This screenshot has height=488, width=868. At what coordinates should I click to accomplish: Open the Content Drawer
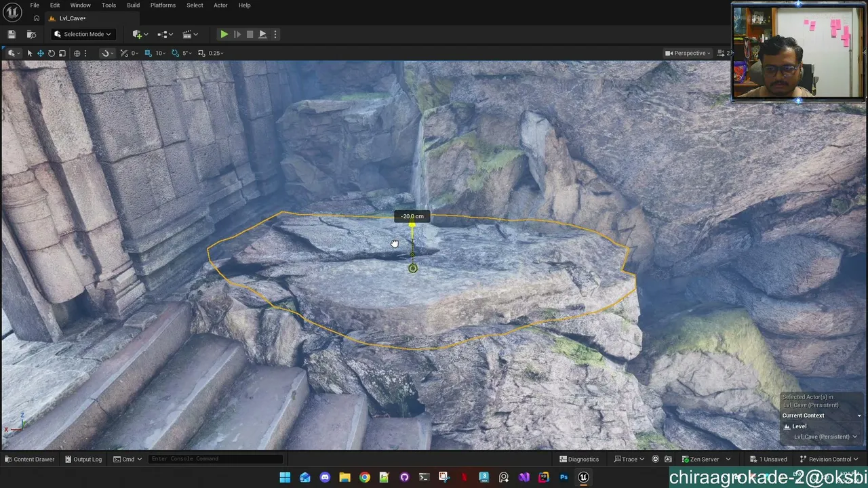(x=30, y=460)
